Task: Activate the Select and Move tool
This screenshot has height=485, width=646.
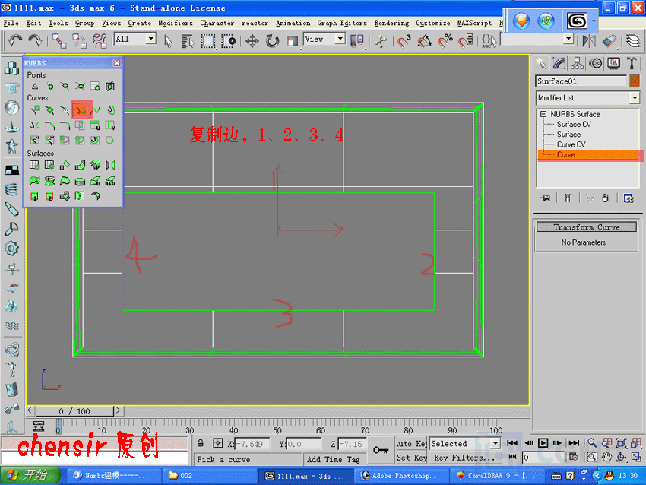Action: click(x=252, y=41)
